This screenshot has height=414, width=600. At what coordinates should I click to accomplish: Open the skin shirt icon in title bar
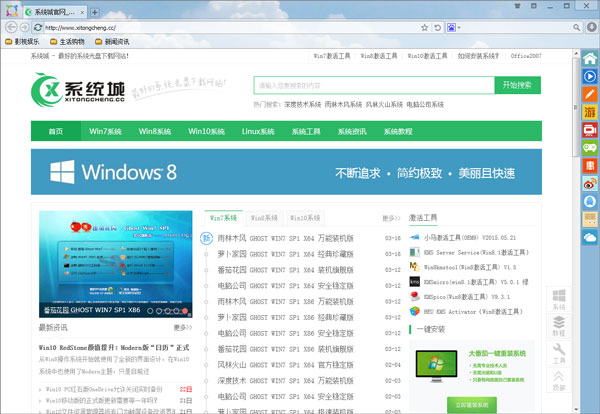tap(517, 6)
